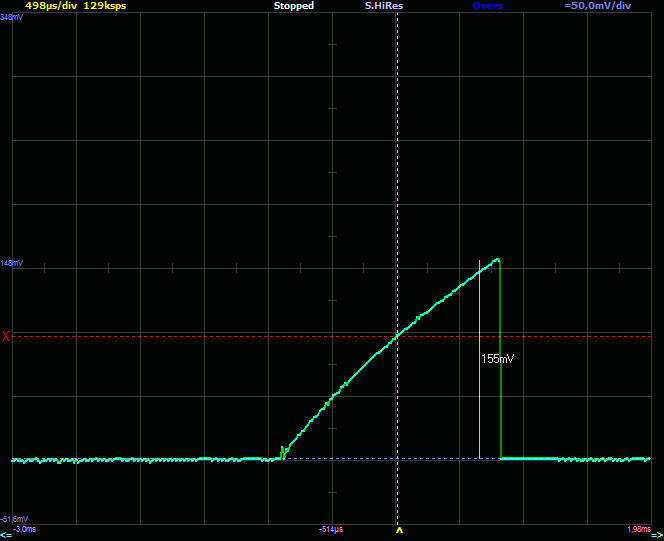The width and height of the screenshot is (664, 541).
Task: Click the vertical dashed trigger time cursor
Action: coord(398,150)
